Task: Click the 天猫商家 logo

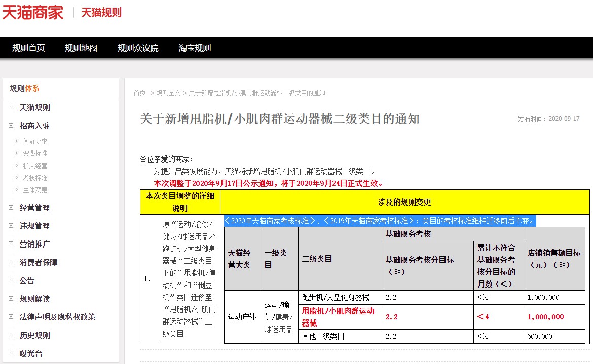Action: point(33,13)
